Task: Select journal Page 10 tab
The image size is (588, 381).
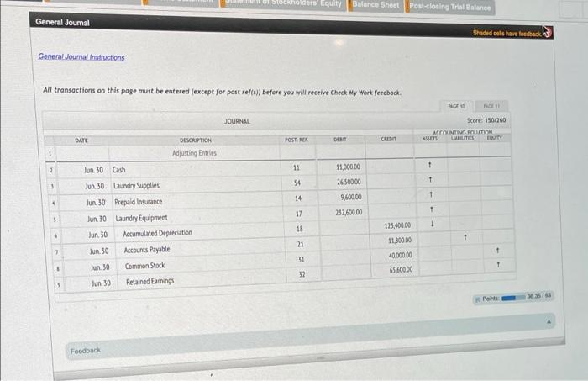Action: coord(456,106)
